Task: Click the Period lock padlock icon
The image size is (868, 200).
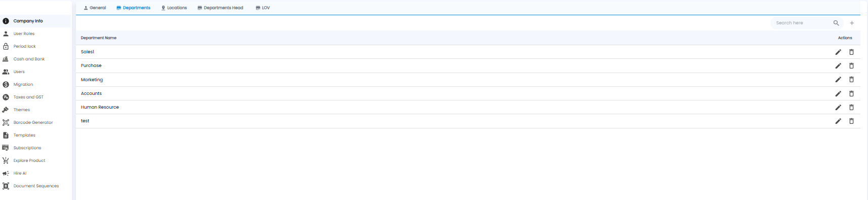Action: (x=6, y=46)
